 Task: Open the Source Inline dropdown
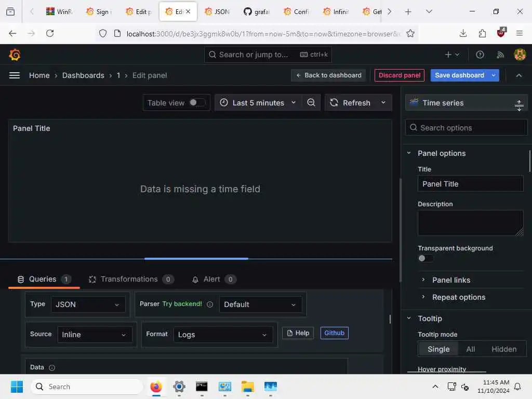click(x=95, y=335)
